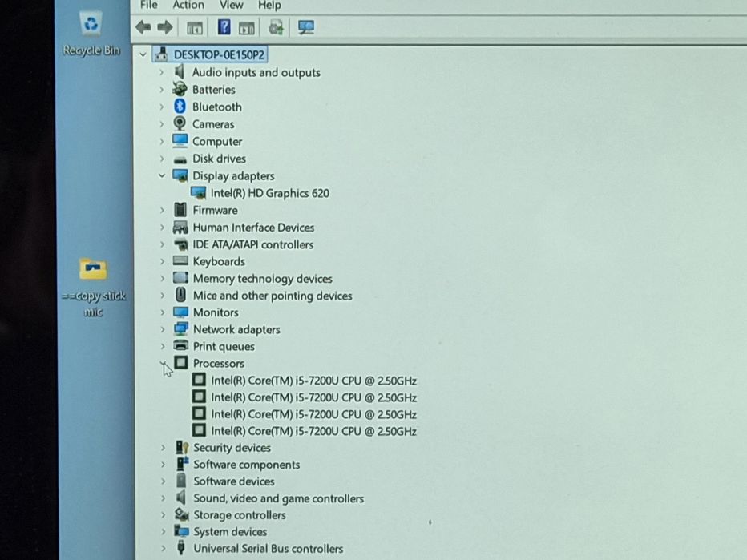Select the 'IDE ATA/ATAPI controllers' label
The height and width of the screenshot is (560, 747).
tap(253, 244)
